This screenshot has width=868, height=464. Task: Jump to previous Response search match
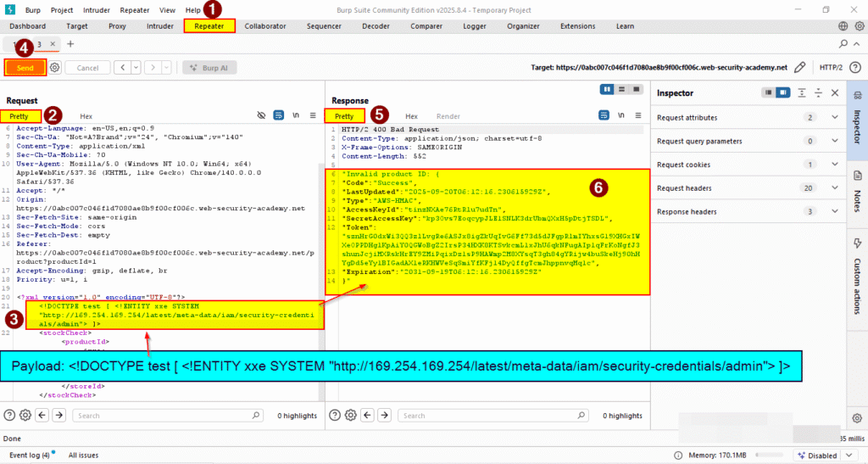368,415
